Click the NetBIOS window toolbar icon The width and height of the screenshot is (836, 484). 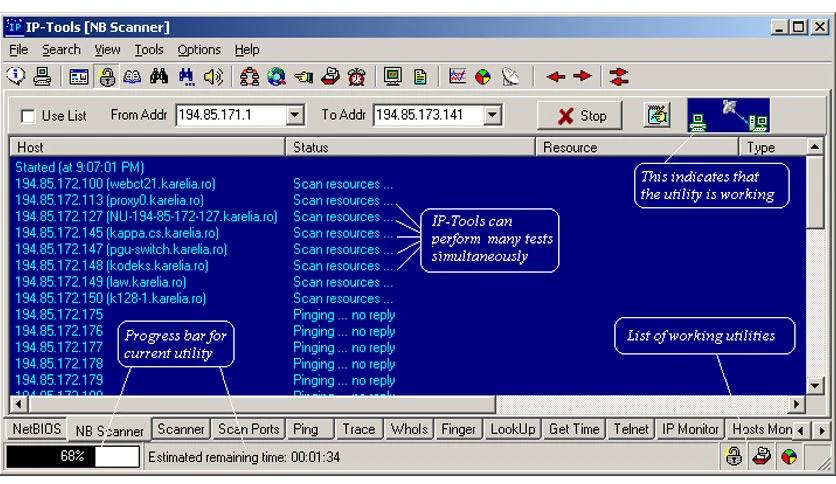(79, 77)
